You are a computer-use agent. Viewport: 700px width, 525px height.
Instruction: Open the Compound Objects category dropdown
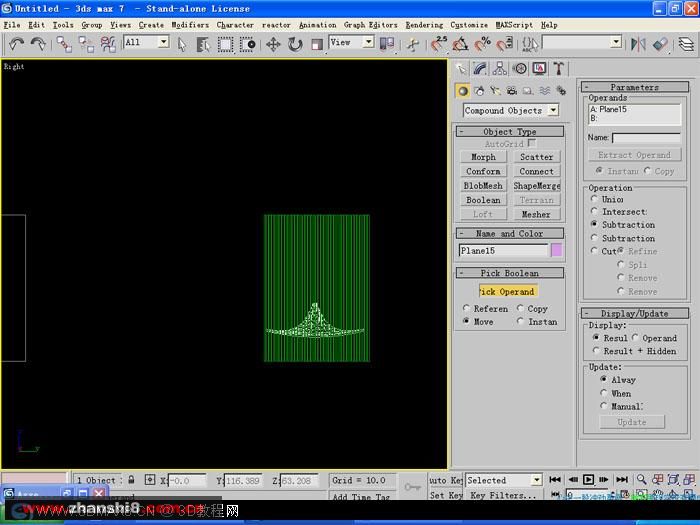click(511, 110)
